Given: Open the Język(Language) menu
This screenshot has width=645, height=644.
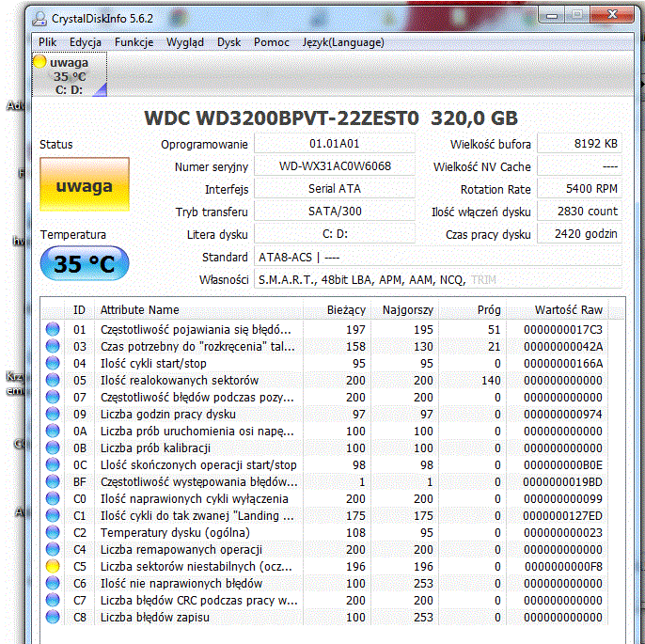Looking at the screenshot, I should click(343, 42).
